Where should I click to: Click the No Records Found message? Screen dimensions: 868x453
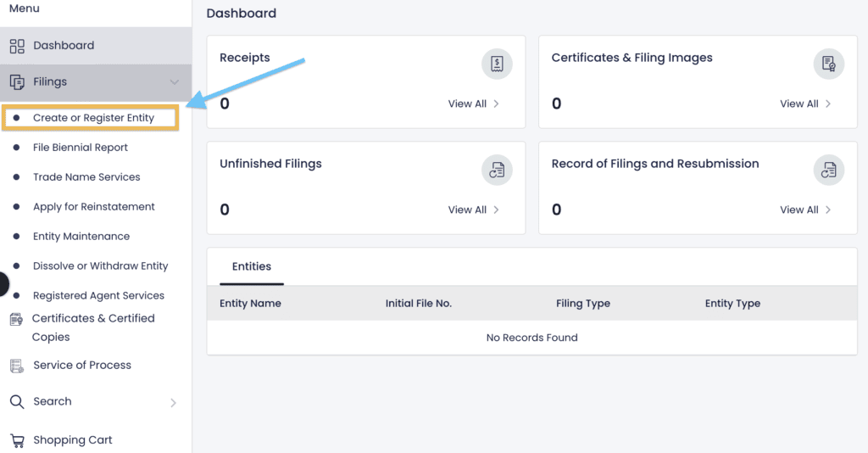532,338
